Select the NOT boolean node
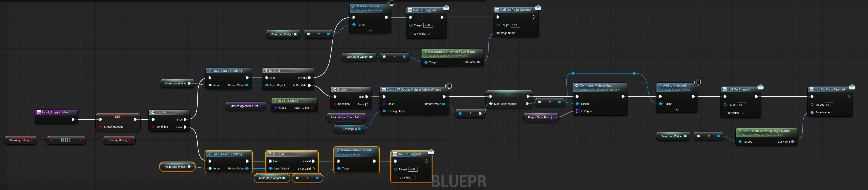This screenshot has height=190, width=868. coord(66,140)
